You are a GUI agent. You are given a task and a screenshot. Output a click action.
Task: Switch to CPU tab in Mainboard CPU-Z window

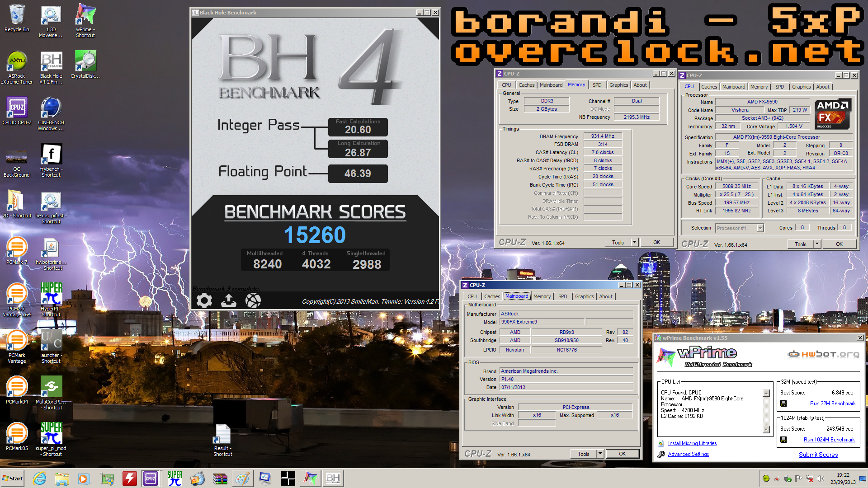tap(472, 296)
